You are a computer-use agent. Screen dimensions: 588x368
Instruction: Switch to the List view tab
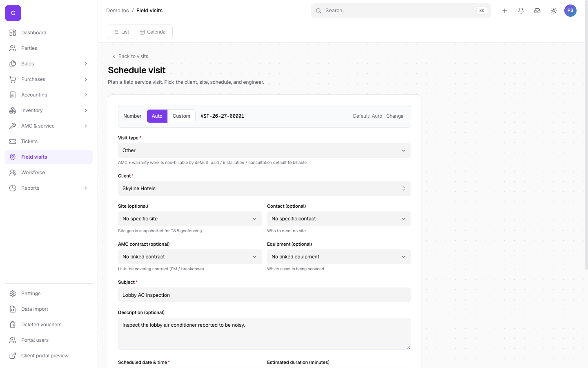click(x=121, y=32)
